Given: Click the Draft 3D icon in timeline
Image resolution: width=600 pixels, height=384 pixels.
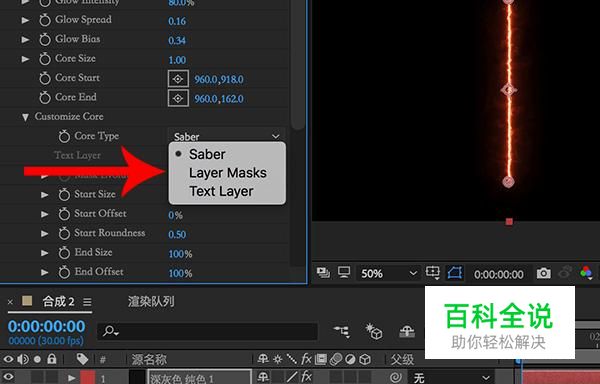Looking at the screenshot, I should (x=374, y=331).
